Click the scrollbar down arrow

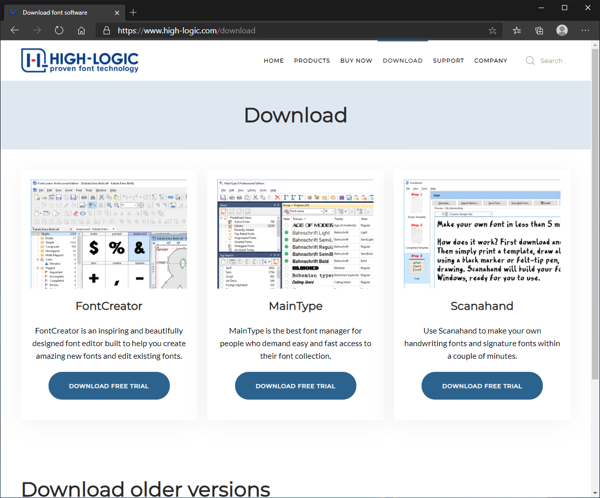click(595, 493)
